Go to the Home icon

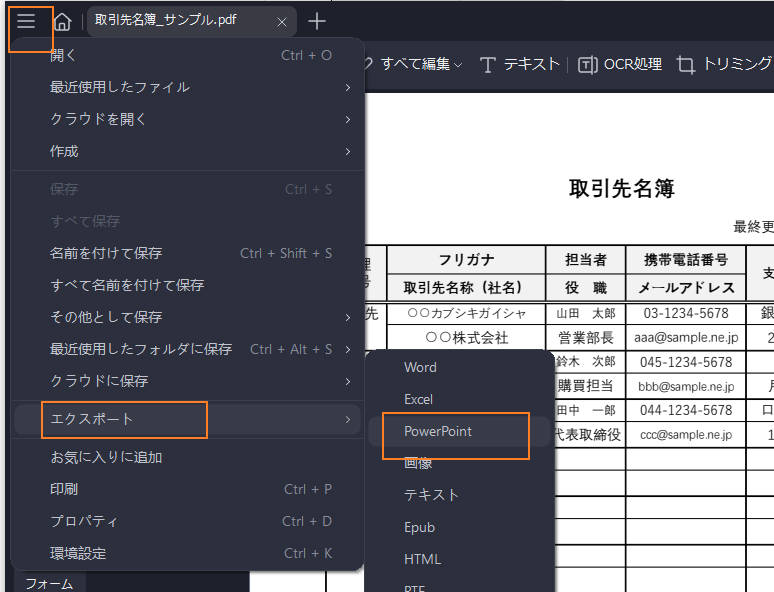(x=62, y=22)
